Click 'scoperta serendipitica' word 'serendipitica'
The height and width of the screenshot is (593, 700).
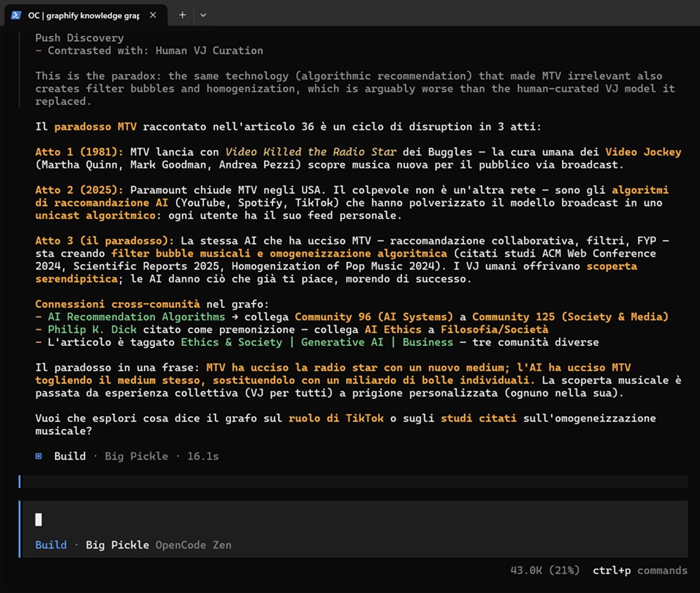click(x=76, y=279)
